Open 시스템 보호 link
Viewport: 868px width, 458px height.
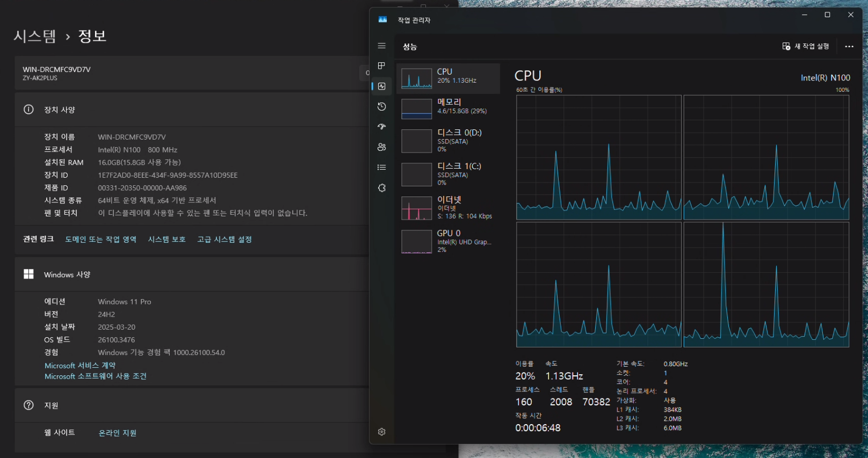point(167,239)
